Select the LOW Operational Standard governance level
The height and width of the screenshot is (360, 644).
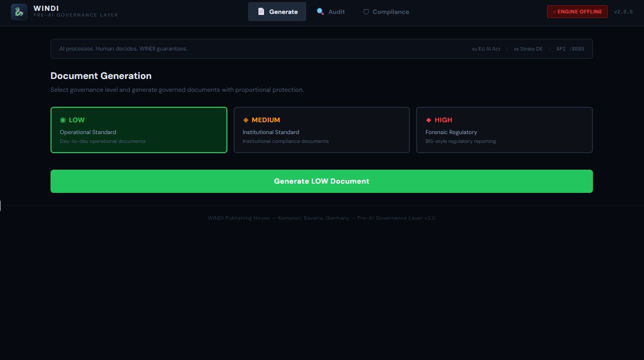click(x=138, y=129)
